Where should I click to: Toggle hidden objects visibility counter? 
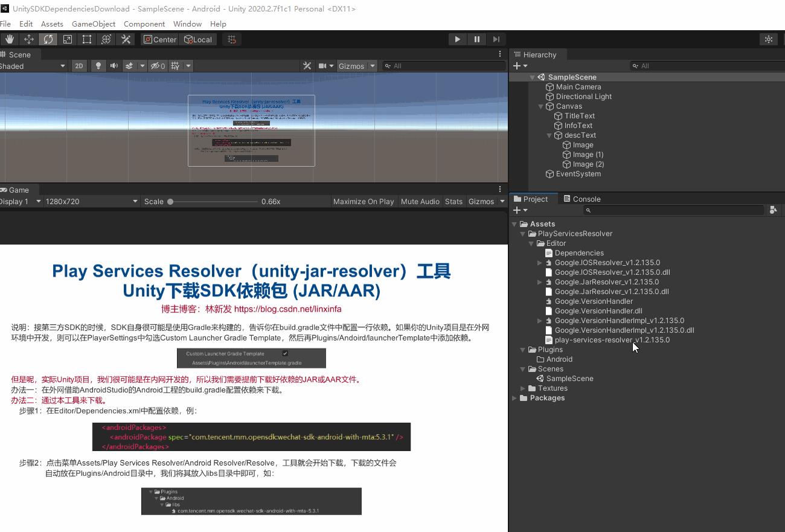(x=158, y=66)
